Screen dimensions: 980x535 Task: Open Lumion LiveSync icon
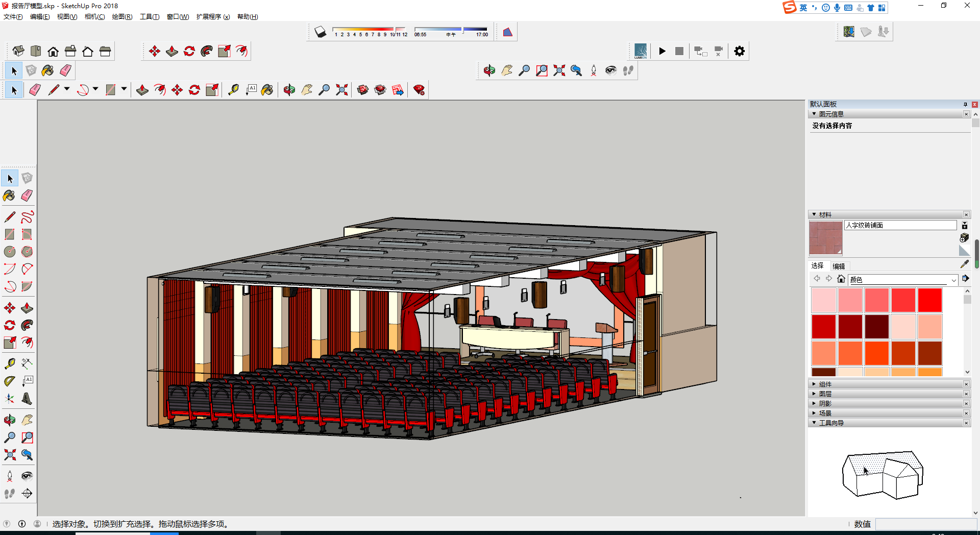point(641,51)
